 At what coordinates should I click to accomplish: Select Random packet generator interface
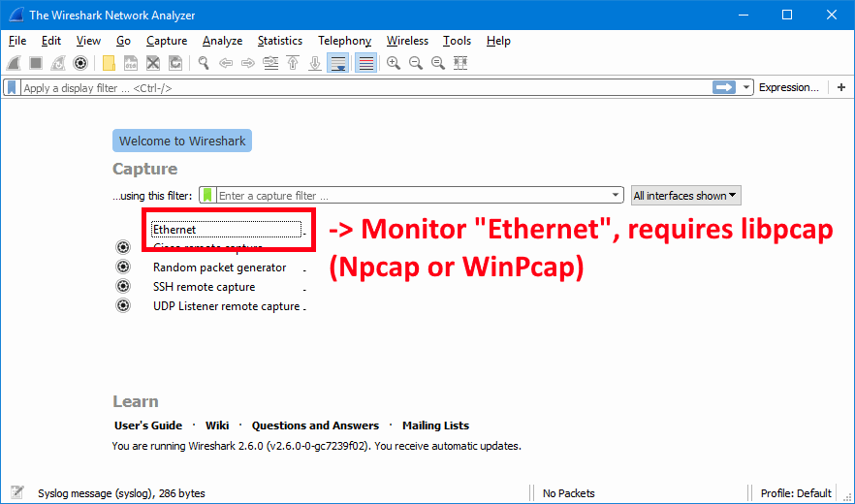tap(219, 268)
